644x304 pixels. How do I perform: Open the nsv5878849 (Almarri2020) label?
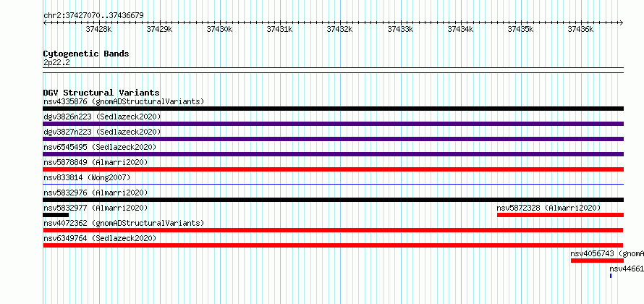coord(96,162)
